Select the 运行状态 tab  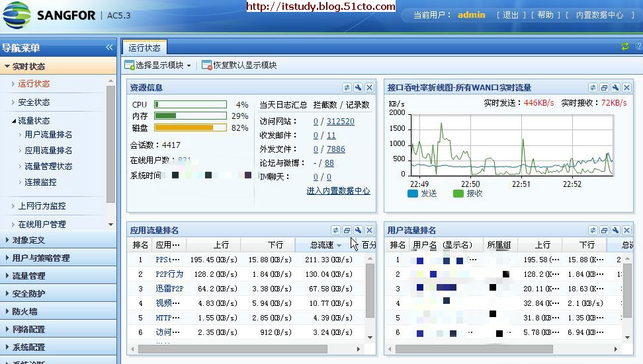pos(144,48)
